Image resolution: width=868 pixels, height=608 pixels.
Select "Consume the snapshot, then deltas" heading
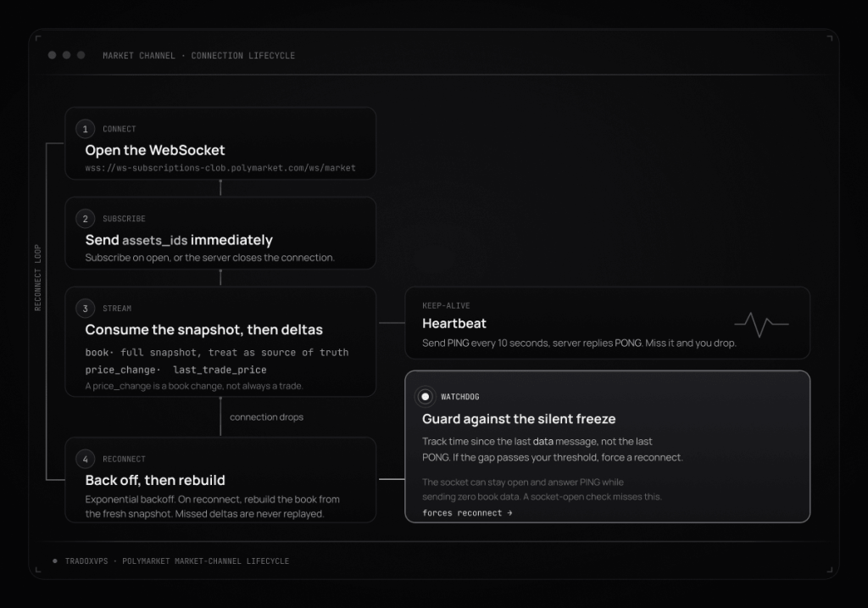203,330
